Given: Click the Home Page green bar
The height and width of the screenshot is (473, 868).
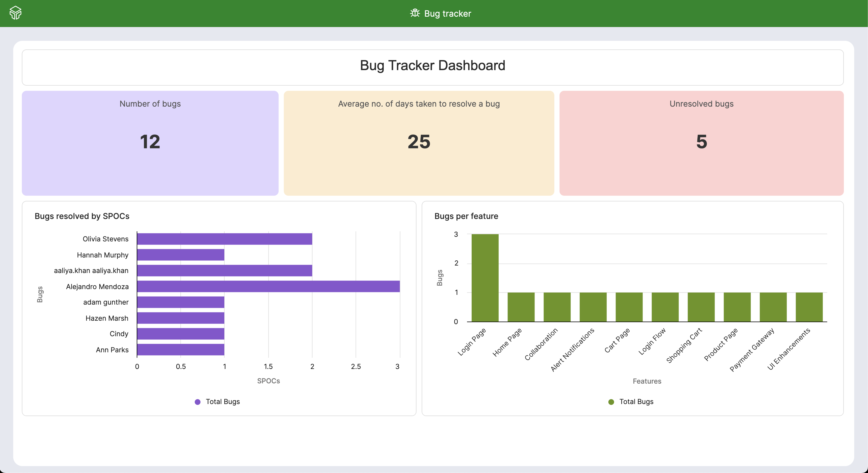Looking at the screenshot, I should coord(521,307).
